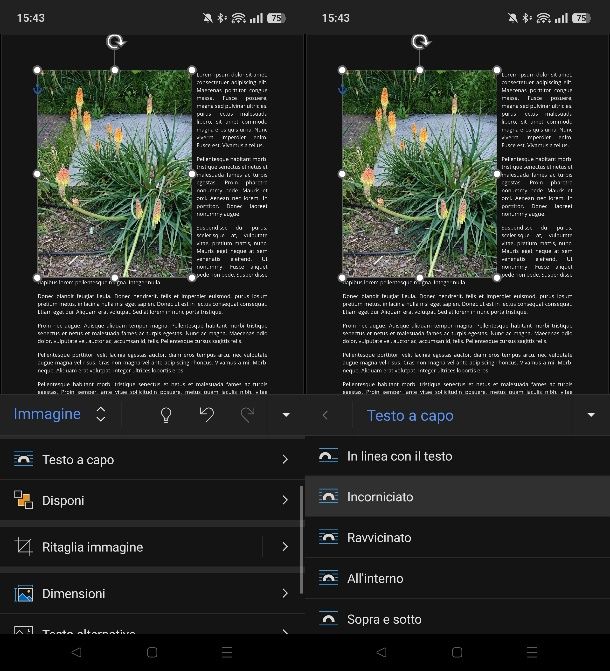The image size is (610, 671).
Task: Select the Ritaglia immagine crop icon
Action: click(x=23, y=547)
